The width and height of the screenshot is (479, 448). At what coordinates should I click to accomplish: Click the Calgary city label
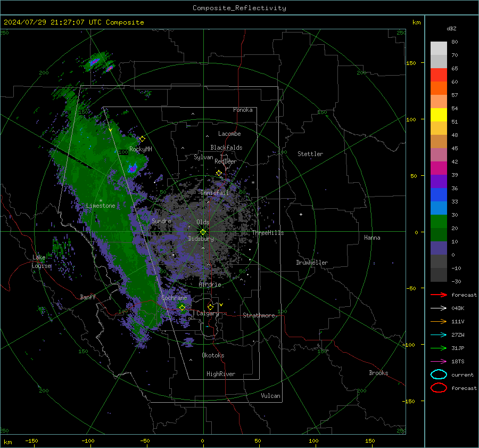[x=208, y=313]
